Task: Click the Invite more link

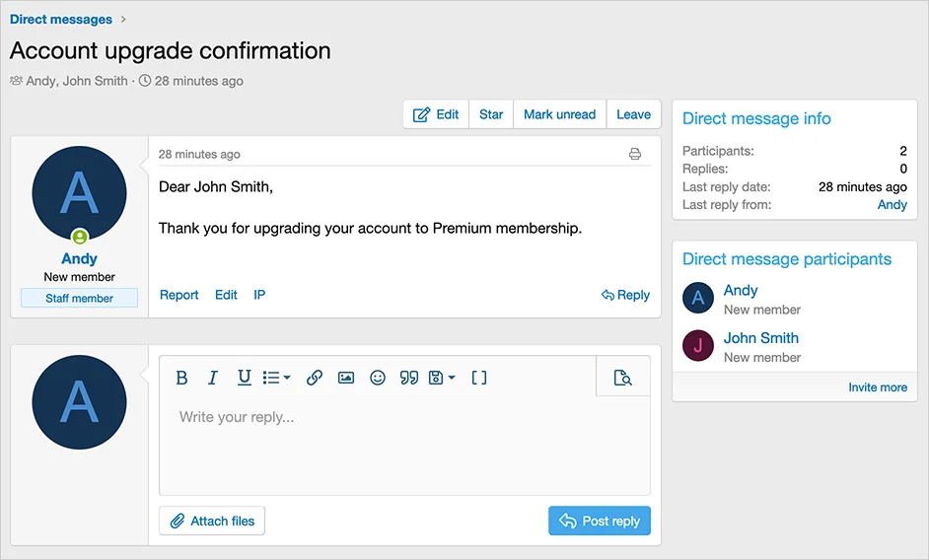Action: pyautogui.click(x=877, y=387)
